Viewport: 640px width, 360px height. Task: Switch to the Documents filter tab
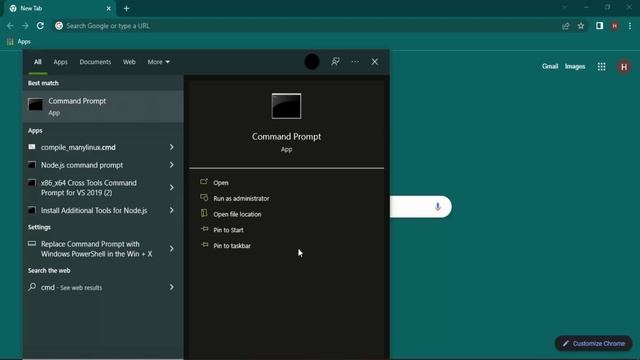(95, 62)
